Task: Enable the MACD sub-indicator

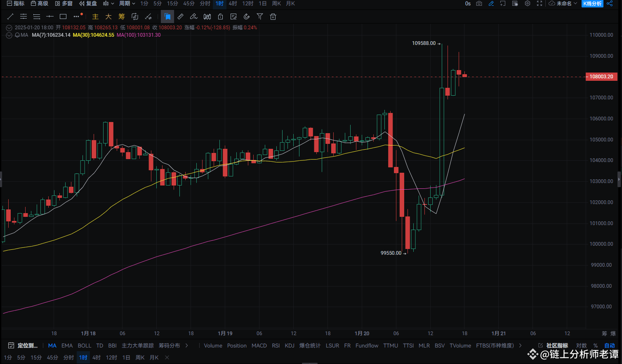Action: (x=259, y=345)
